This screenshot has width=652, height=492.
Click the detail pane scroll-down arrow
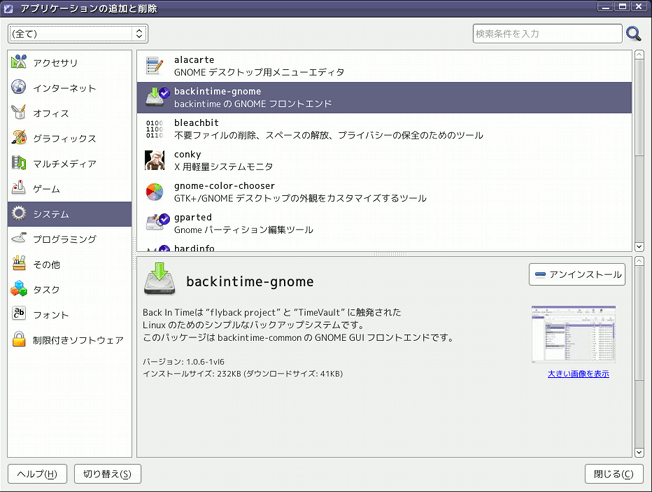(639, 452)
